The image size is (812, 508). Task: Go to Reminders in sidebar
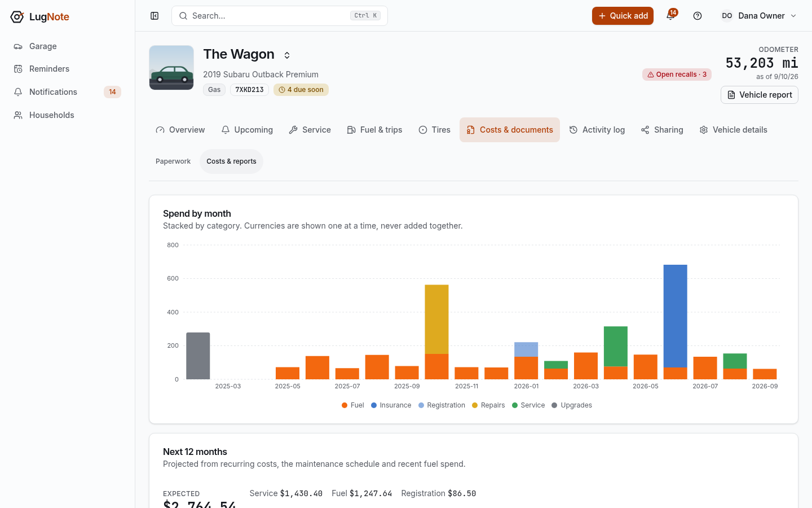coord(68,69)
